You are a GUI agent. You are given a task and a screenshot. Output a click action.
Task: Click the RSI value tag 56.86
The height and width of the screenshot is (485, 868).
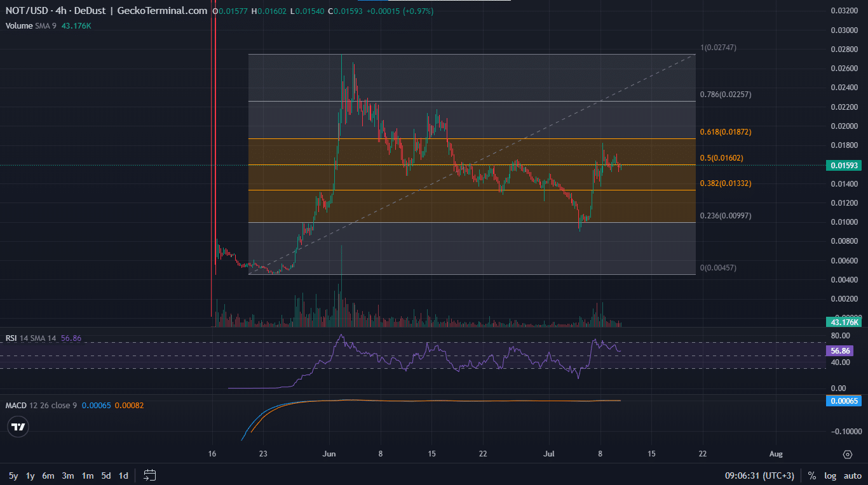point(839,350)
